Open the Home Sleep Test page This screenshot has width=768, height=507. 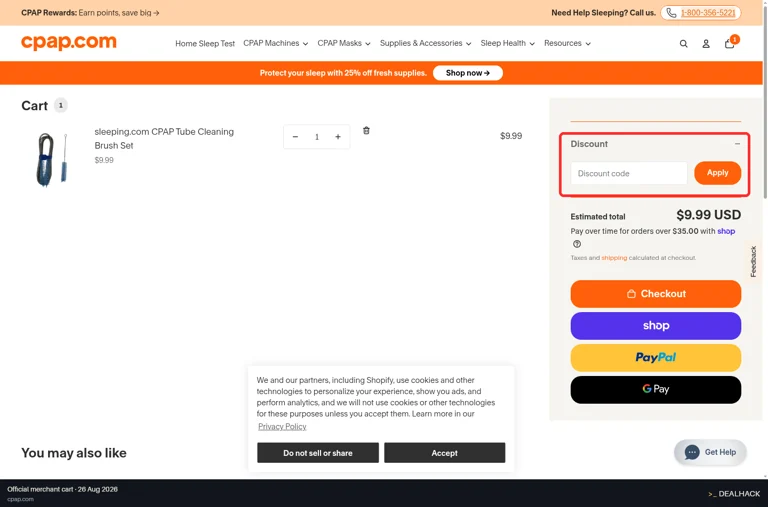point(205,44)
